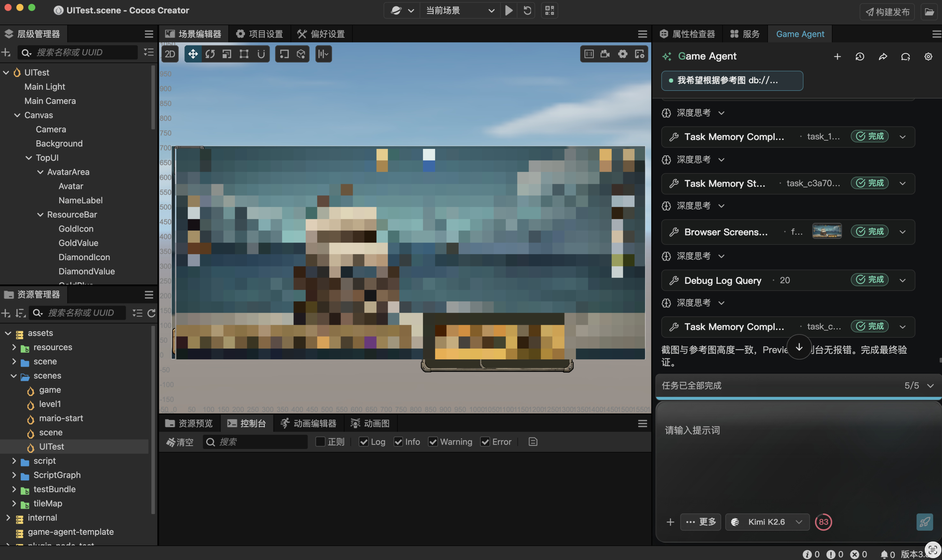Click the assets search field

[78, 313]
